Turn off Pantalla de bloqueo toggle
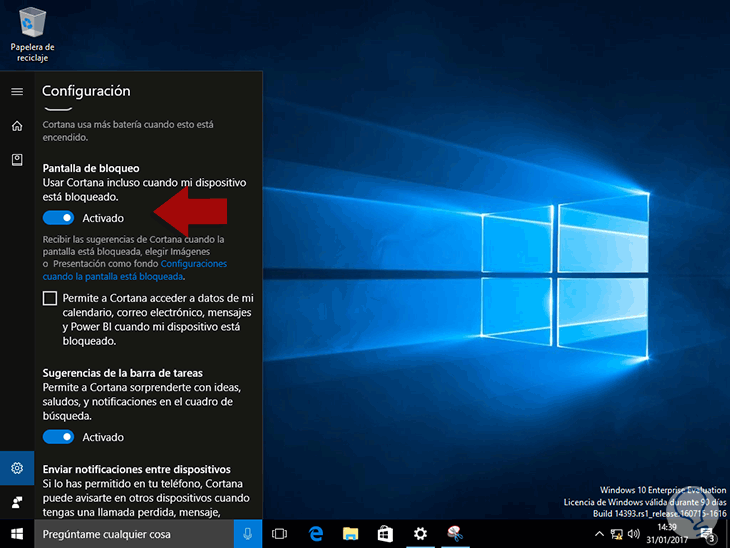 (x=58, y=218)
